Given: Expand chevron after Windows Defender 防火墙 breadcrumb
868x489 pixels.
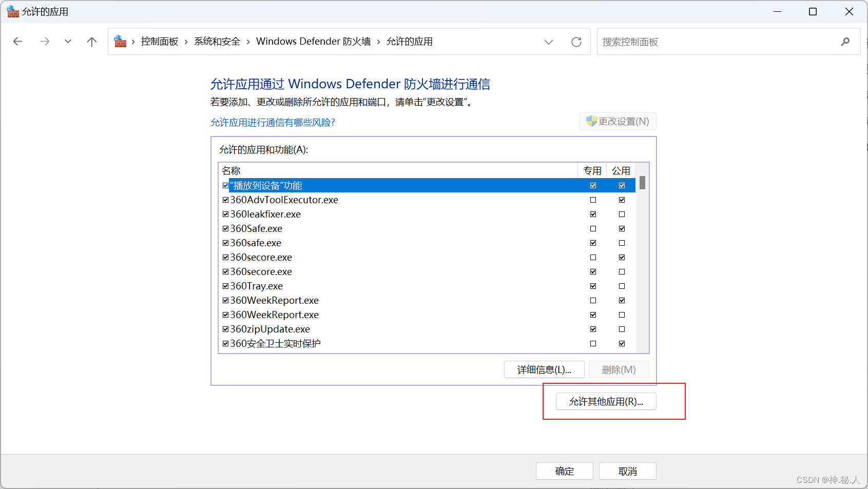Looking at the screenshot, I should pyautogui.click(x=379, y=42).
